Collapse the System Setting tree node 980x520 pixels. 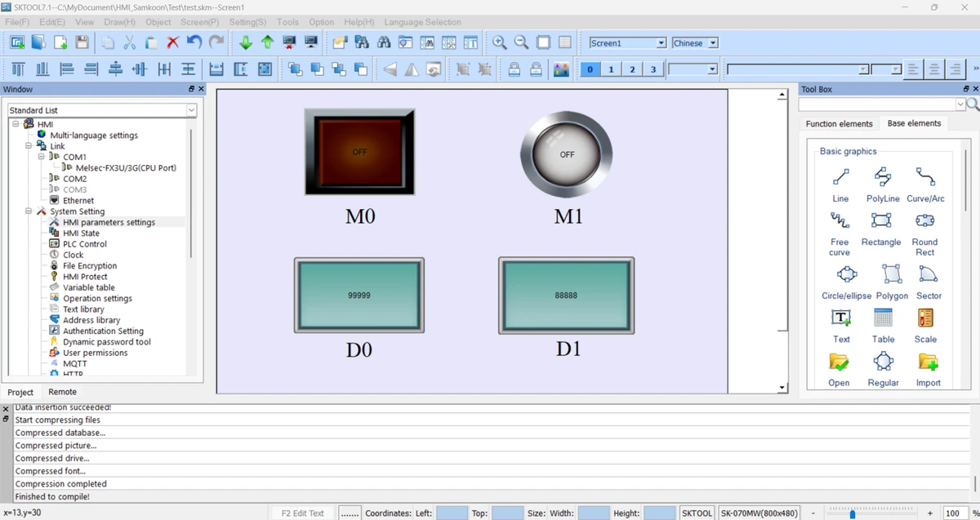[29, 211]
